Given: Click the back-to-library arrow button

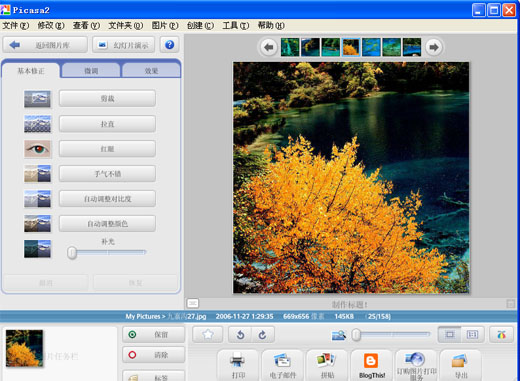Looking at the screenshot, I should 45,45.
